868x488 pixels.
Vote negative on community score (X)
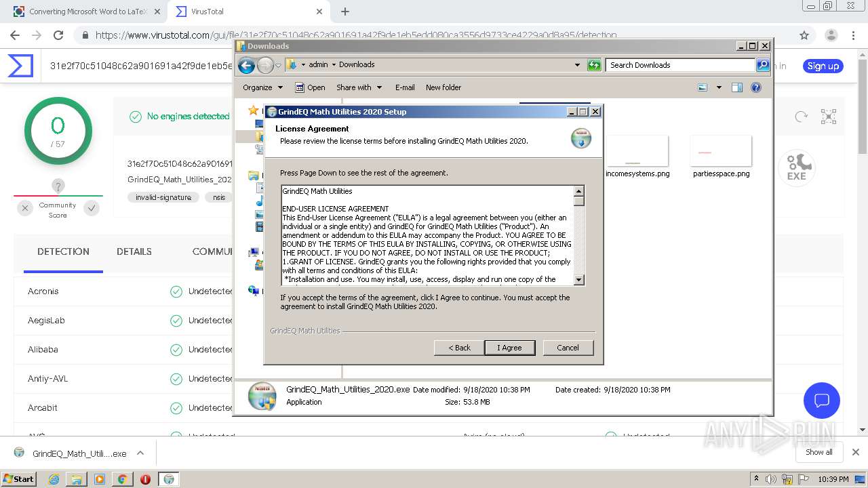(x=25, y=209)
